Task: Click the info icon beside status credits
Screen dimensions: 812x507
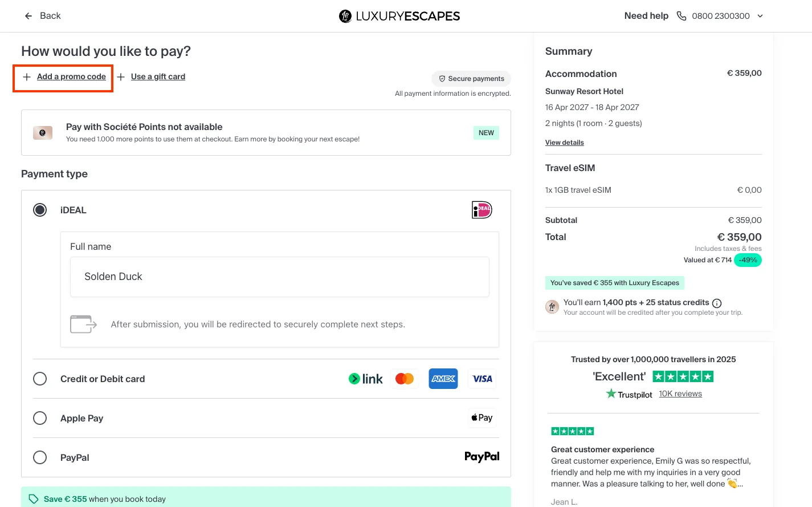Action: [x=717, y=303]
